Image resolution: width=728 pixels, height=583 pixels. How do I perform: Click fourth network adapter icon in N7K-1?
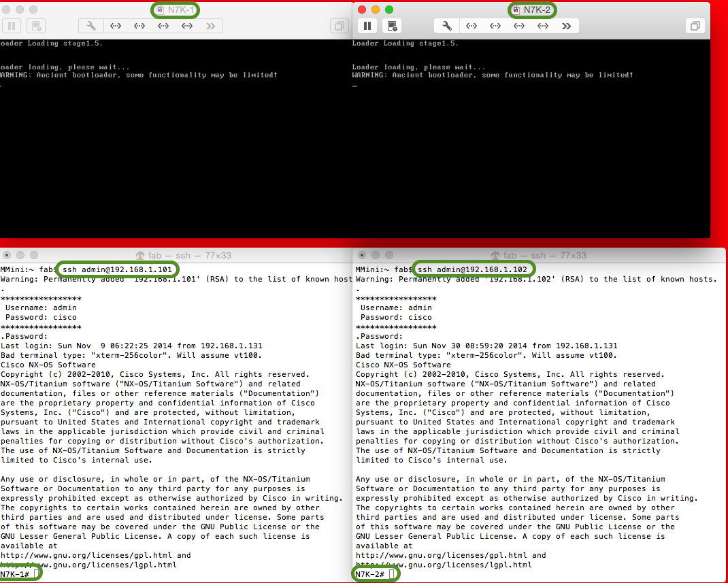[x=187, y=26]
